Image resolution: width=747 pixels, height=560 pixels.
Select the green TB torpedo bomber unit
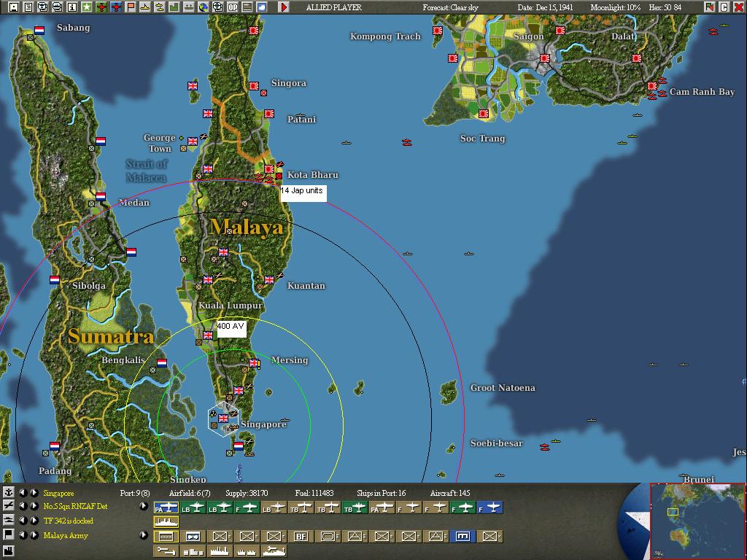tap(355, 508)
